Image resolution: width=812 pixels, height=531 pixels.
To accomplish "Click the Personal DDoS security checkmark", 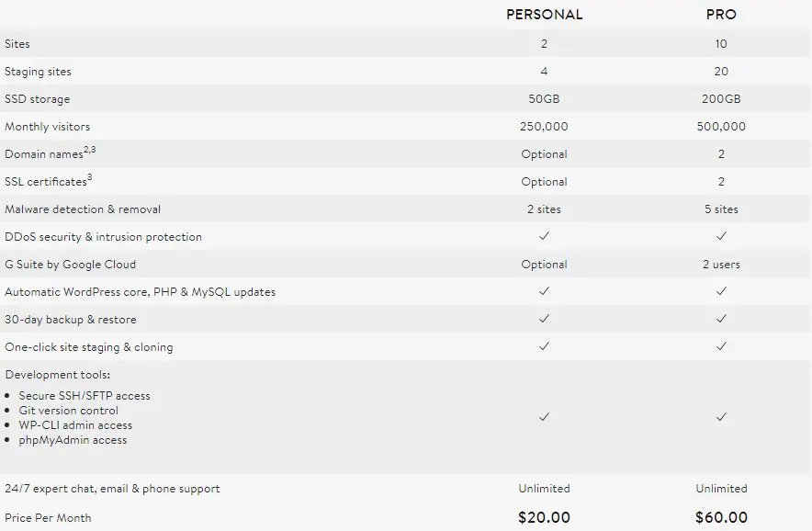I will pos(544,236).
